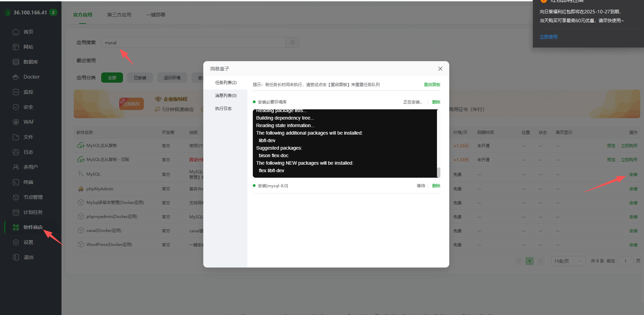The width and height of the screenshot is (644, 315).
Task: Go to the WAF section
Action: coord(29,122)
